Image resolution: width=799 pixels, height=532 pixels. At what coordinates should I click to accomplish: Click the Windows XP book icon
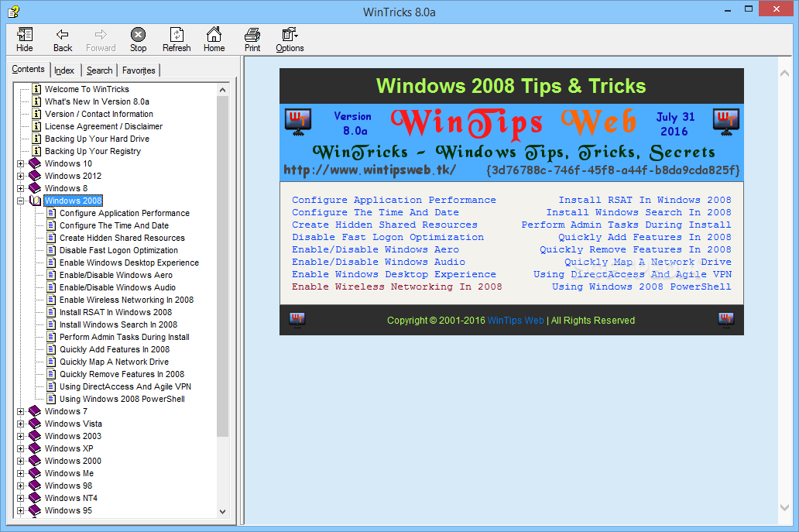point(35,448)
